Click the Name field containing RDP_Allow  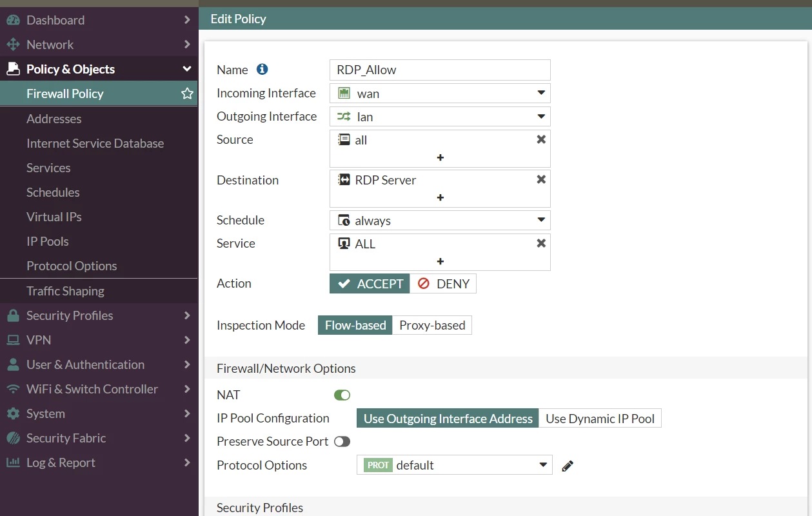[441, 70]
